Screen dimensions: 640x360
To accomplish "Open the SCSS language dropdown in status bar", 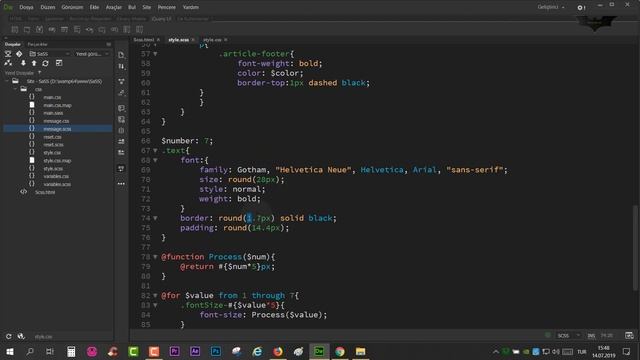I will pos(569,336).
